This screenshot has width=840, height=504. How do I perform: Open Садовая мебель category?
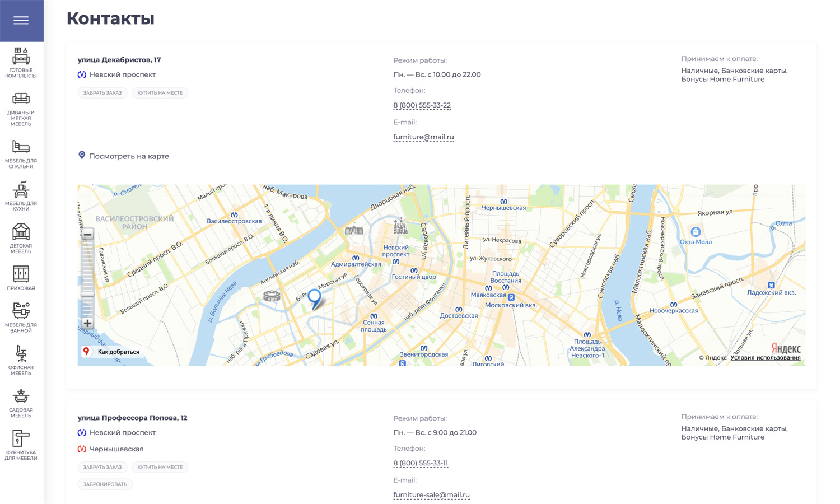(21, 403)
